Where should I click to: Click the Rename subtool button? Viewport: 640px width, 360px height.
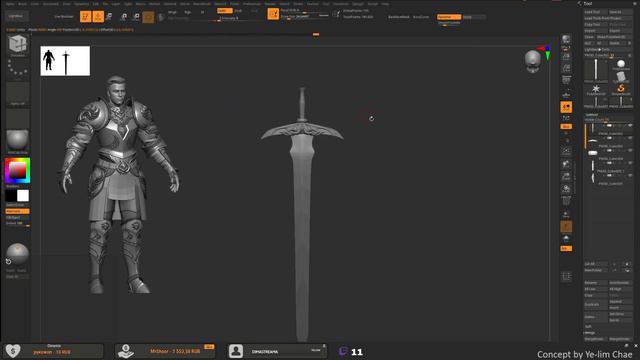[596, 282]
